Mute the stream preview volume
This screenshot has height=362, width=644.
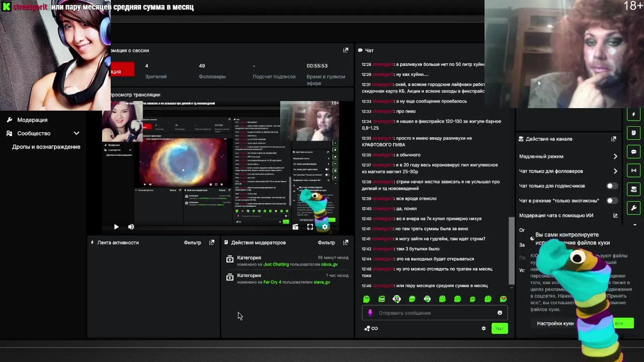pos(131,227)
